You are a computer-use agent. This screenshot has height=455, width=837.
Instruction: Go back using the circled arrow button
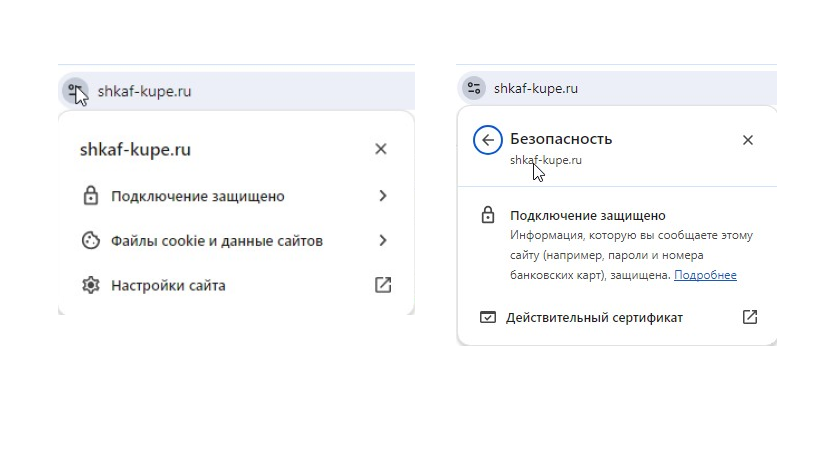(487, 140)
